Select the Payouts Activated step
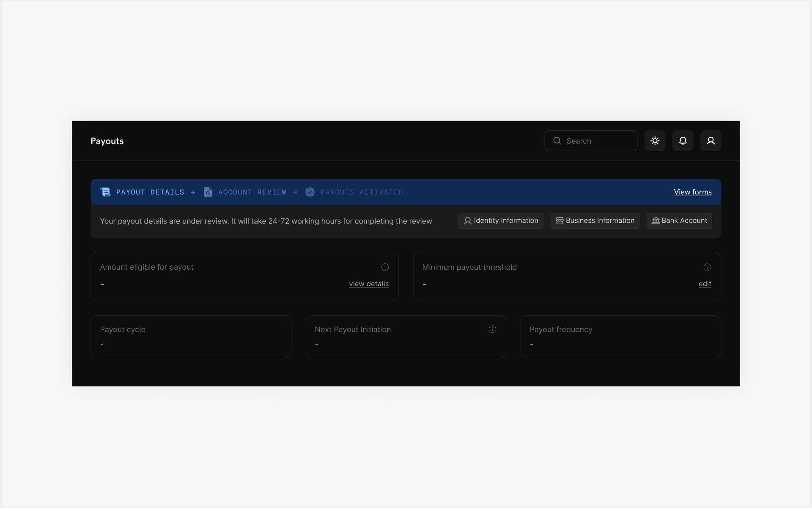 pos(362,192)
